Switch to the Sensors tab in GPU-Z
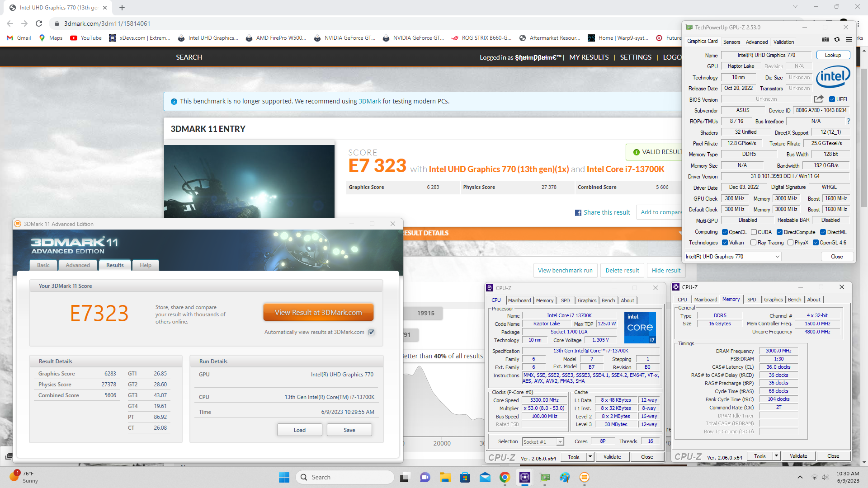This screenshot has height=488, width=868. (731, 42)
